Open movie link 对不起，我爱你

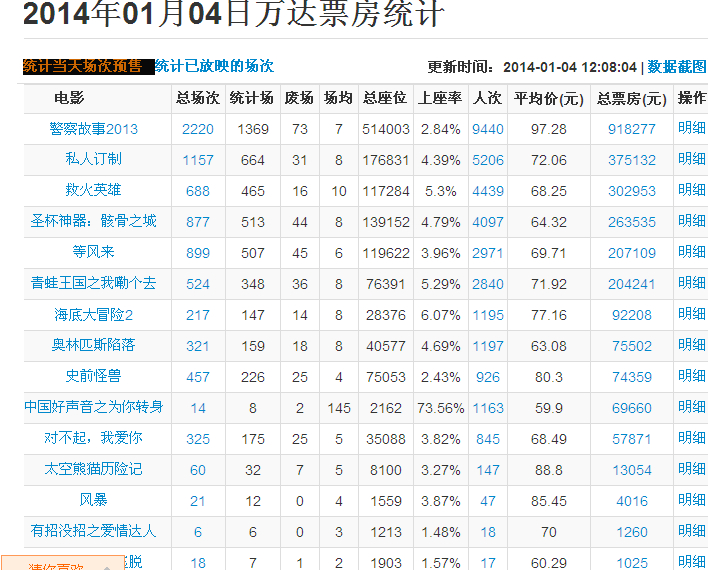tap(93, 438)
